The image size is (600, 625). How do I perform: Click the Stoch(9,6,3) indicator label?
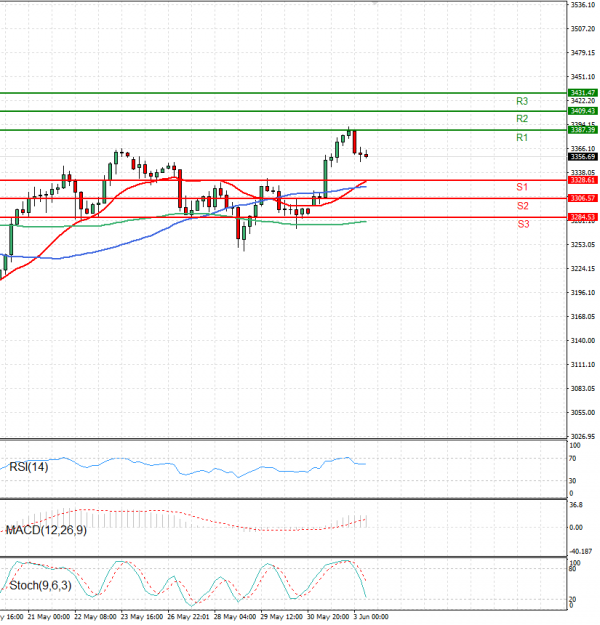click(x=40, y=586)
